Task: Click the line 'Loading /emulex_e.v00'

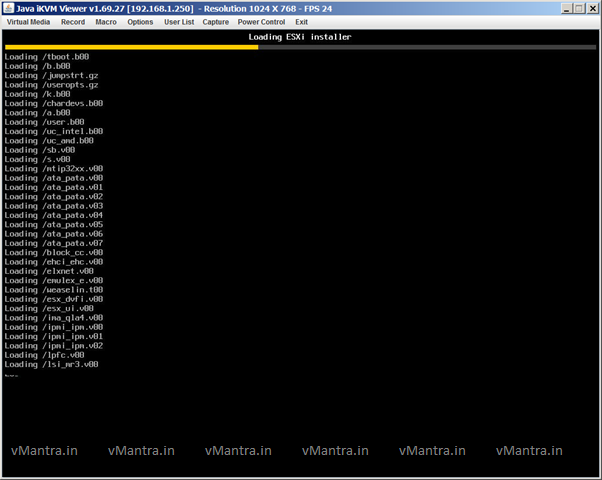Action: pos(54,280)
